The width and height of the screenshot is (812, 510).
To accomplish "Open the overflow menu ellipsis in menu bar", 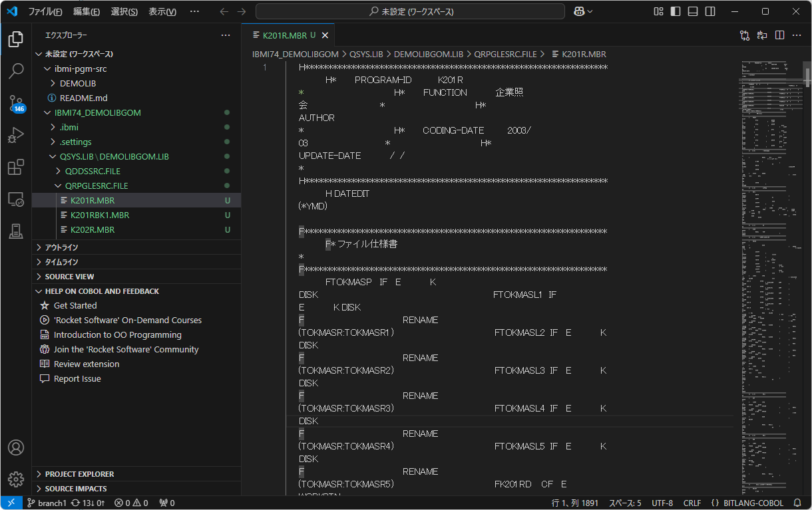I will point(194,11).
